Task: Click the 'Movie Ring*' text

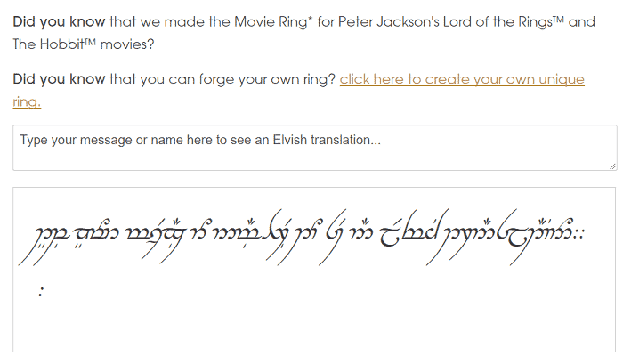Action: [x=273, y=21]
